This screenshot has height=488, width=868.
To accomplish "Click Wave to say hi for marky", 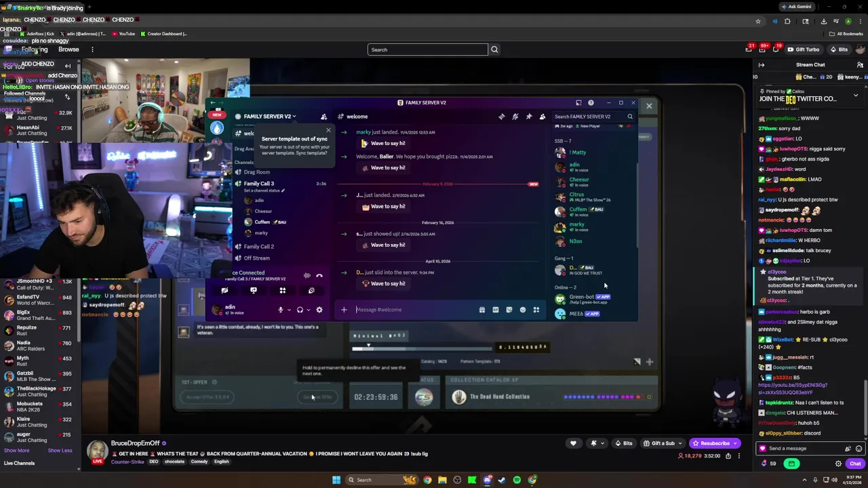I will coord(384,144).
